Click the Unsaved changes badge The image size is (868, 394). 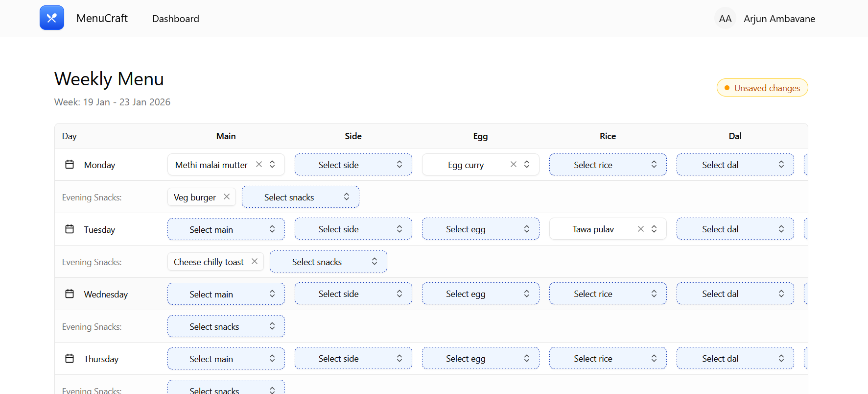[762, 88]
